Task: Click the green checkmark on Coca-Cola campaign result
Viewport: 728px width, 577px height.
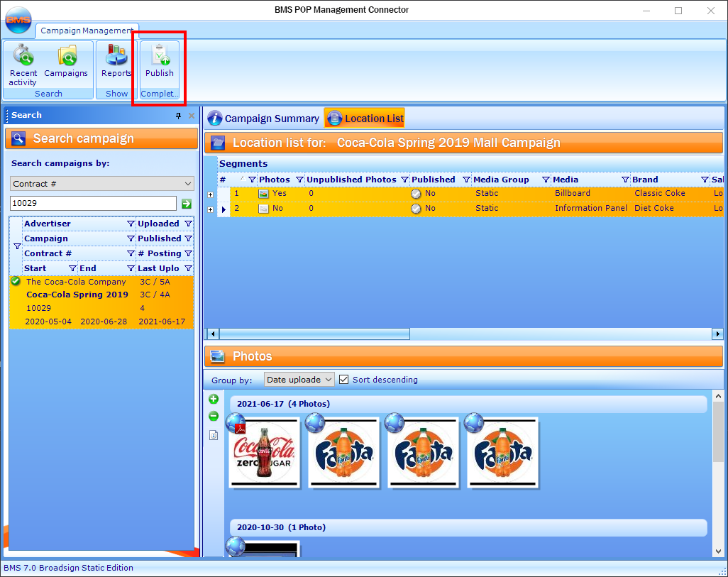Action: [16, 281]
